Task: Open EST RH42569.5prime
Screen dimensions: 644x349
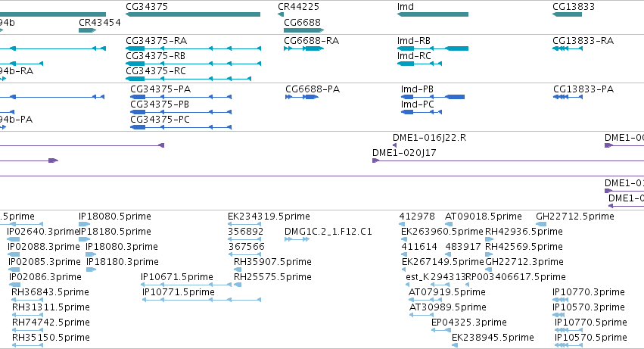Action: (489, 255)
